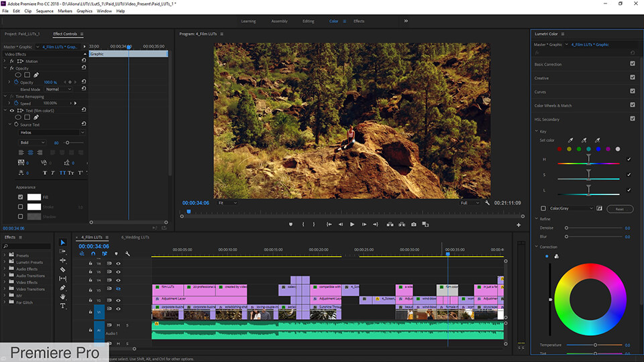Uncheck the HSL Secondary checkbox
The height and width of the screenshot is (362, 644).
pyautogui.click(x=632, y=119)
